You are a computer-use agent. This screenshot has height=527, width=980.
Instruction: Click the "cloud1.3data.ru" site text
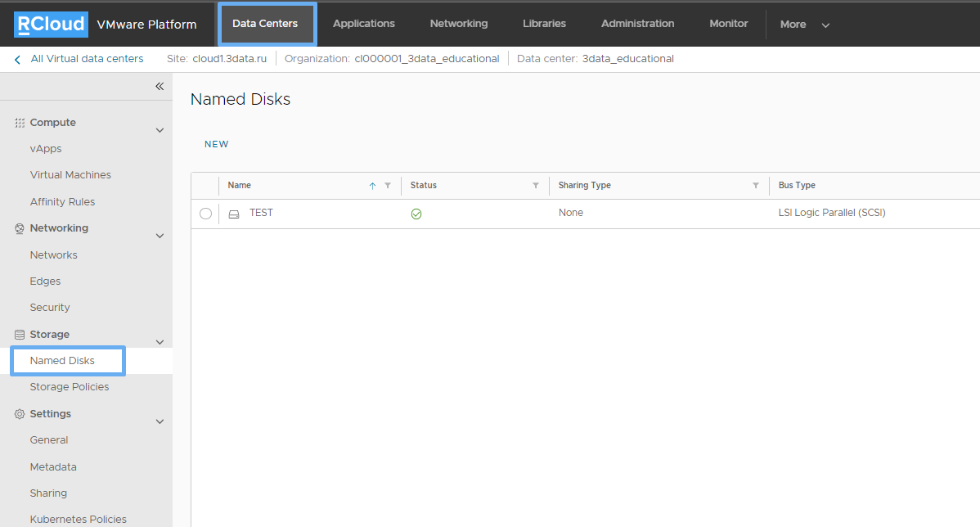[x=229, y=59]
